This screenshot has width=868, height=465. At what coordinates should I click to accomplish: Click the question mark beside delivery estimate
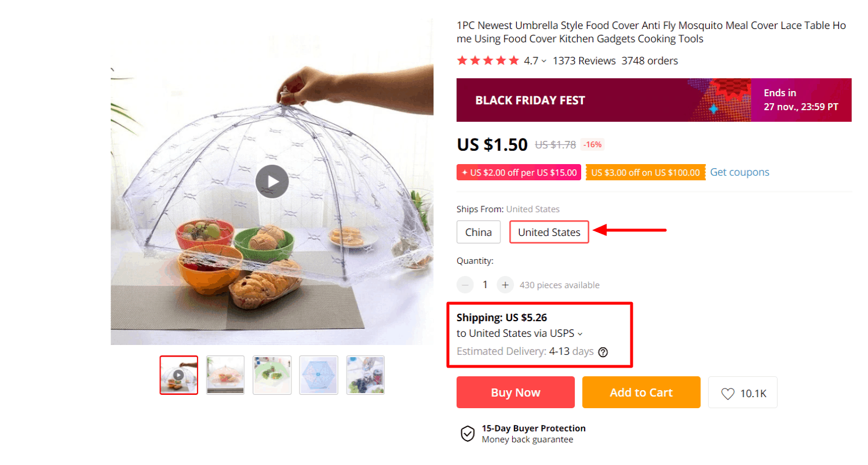point(603,351)
